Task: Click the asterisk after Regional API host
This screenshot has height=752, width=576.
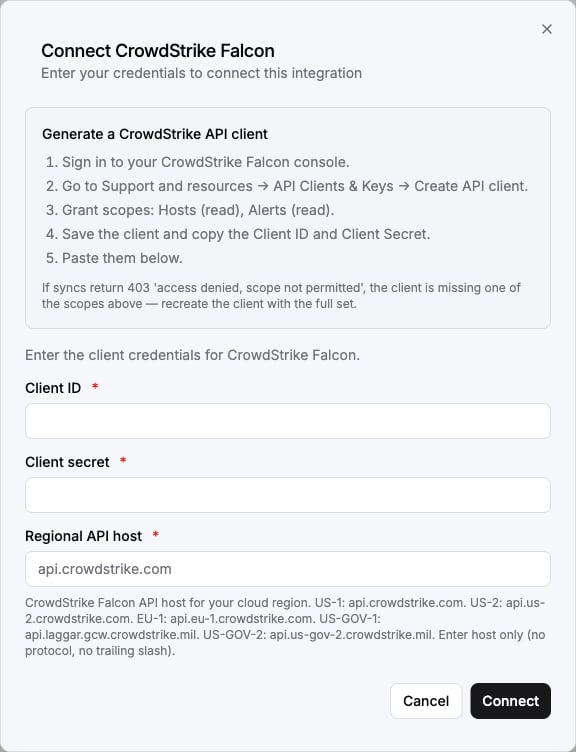Action: coord(155,534)
